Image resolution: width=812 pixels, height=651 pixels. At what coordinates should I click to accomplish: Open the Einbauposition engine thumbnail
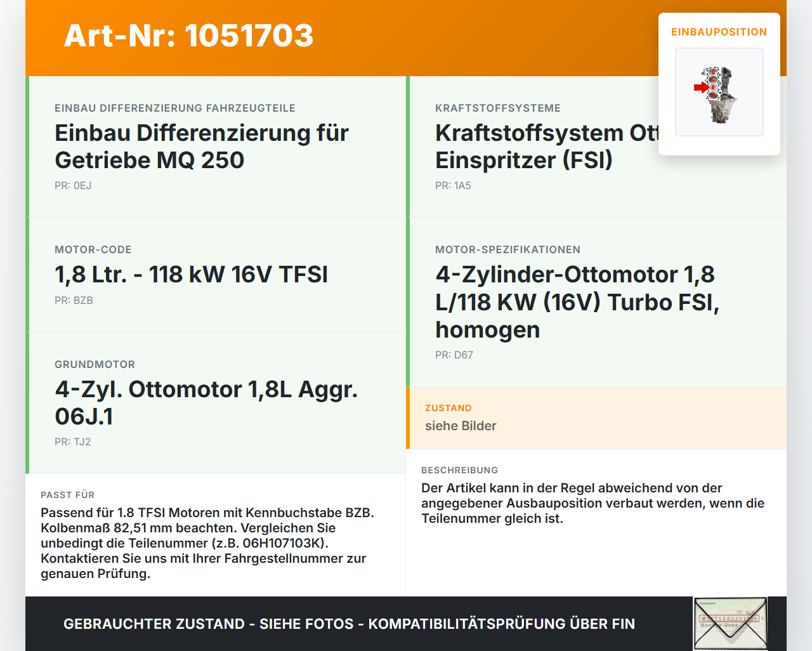click(x=719, y=92)
